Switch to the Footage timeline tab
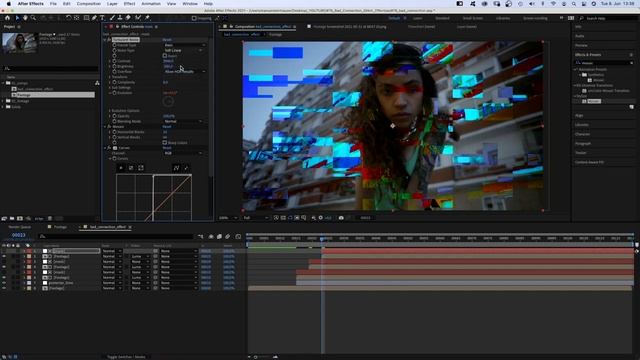 [60, 227]
